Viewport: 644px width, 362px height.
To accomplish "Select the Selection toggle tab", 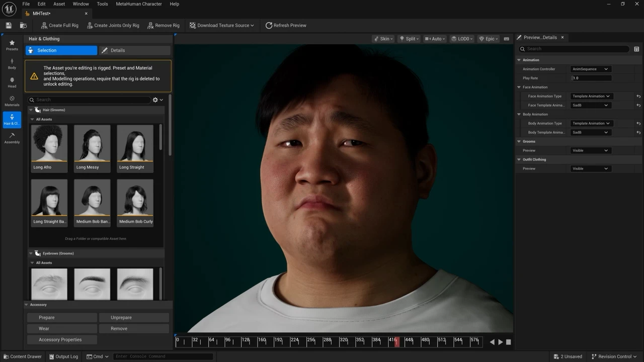I will (61, 50).
